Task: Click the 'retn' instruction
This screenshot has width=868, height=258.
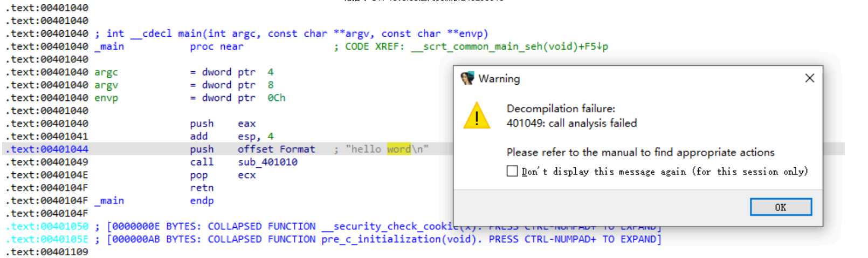Action: coord(202,188)
